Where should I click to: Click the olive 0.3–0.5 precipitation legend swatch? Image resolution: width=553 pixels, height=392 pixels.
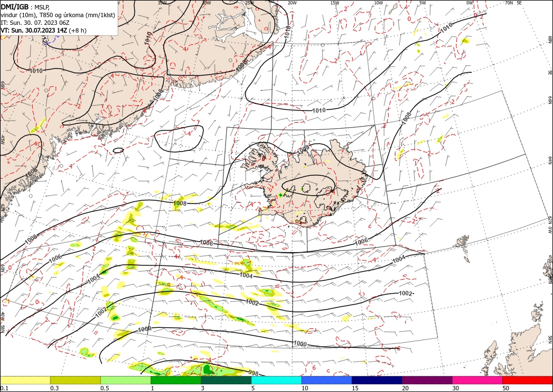75,380
